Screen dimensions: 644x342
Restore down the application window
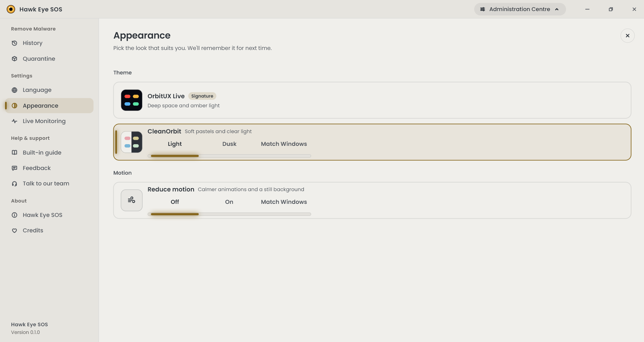tap(611, 9)
